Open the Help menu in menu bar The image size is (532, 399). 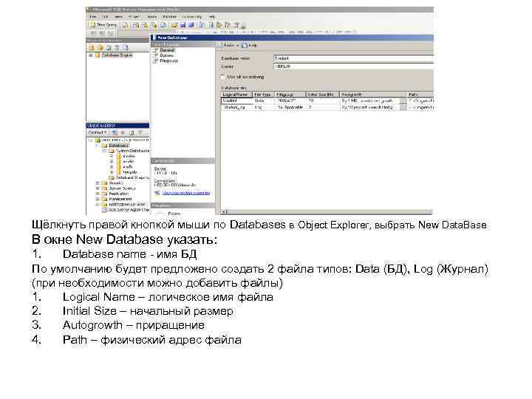point(212,16)
